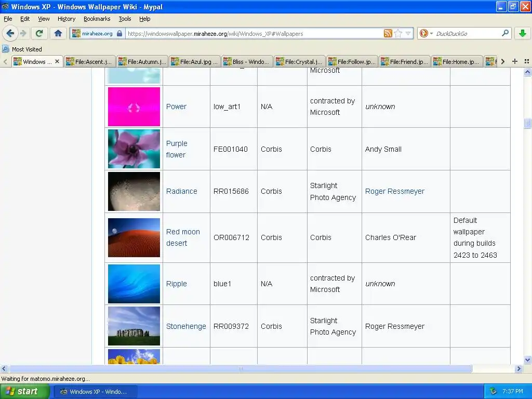Select the FE001040 cell text
This screenshot has width=532, height=399.
tap(230, 149)
